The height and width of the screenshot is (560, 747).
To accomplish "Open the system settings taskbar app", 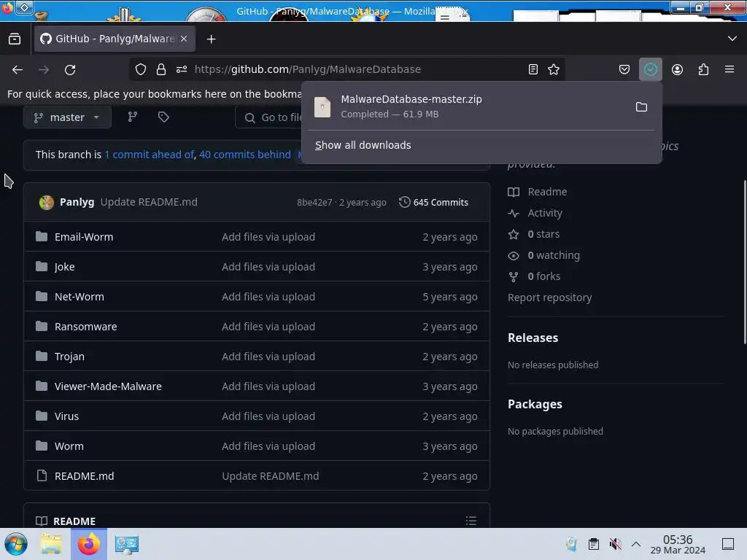I will click(x=127, y=544).
